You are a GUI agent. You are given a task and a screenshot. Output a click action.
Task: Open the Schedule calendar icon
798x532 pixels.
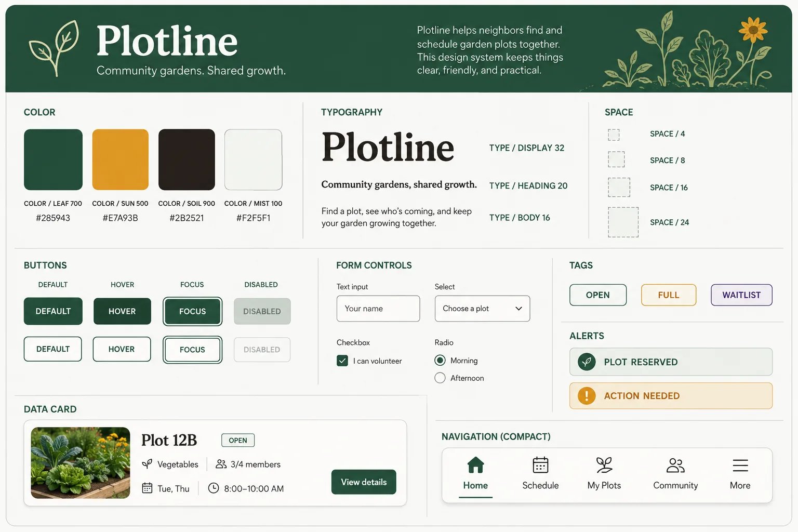pyautogui.click(x=540, y=465)
